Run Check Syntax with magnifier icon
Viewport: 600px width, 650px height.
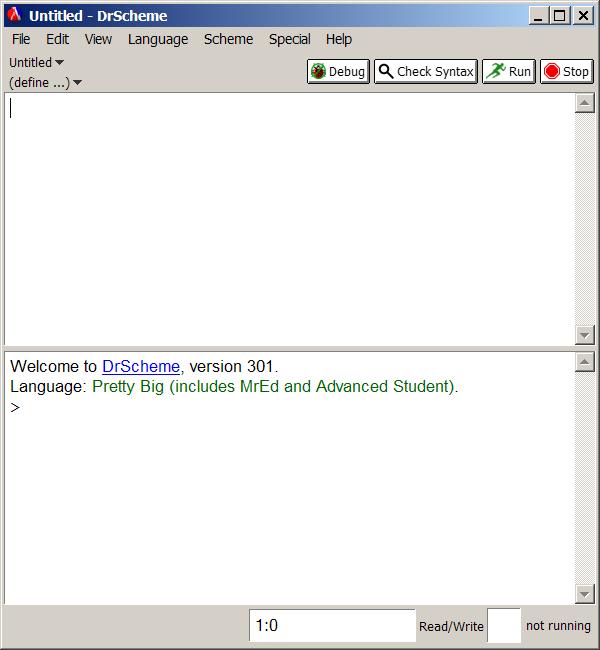pyautogui.click(x=426, y=72)
